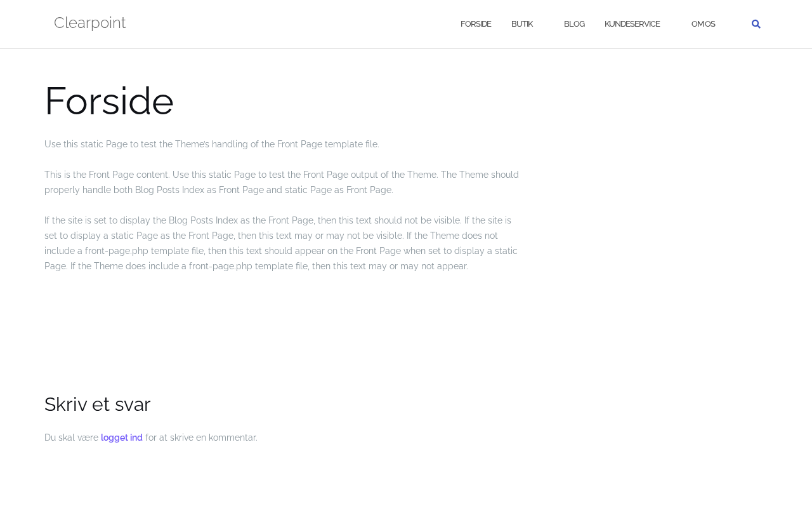The image size is (812, 508).
Task: Click the Forside page heading
Action: pos(109,101)
